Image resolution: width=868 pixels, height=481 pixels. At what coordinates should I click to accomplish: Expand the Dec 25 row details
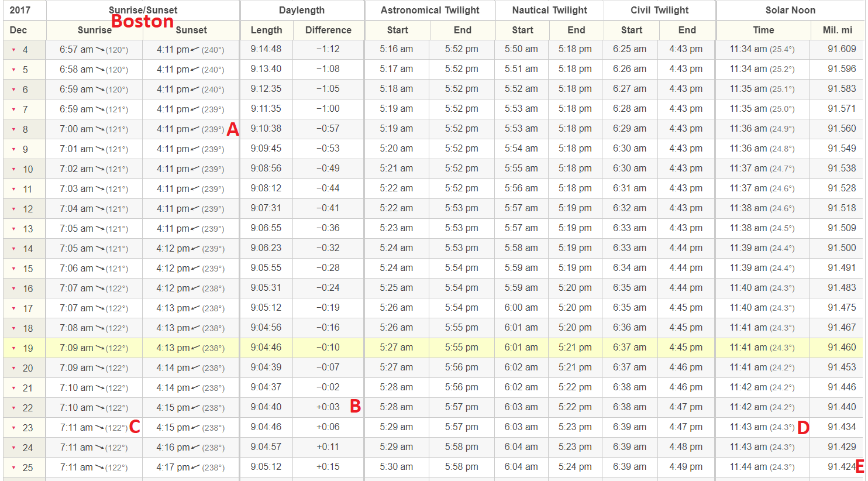[x=14, y=468]
